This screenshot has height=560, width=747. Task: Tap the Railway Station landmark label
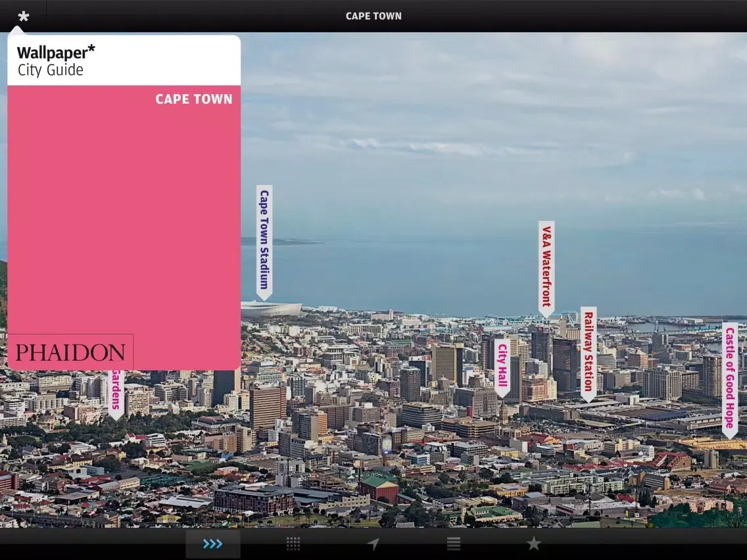pyautogui.click(x=589, y=354)
